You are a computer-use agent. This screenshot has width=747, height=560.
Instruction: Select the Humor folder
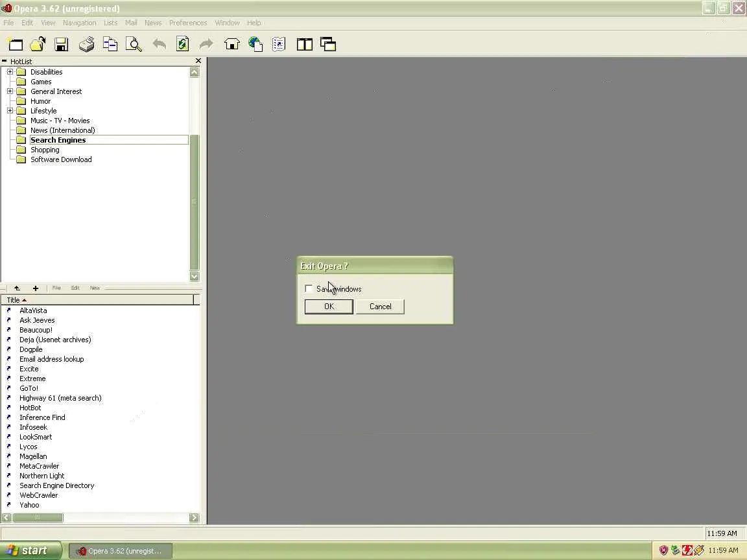click(40, 101)
